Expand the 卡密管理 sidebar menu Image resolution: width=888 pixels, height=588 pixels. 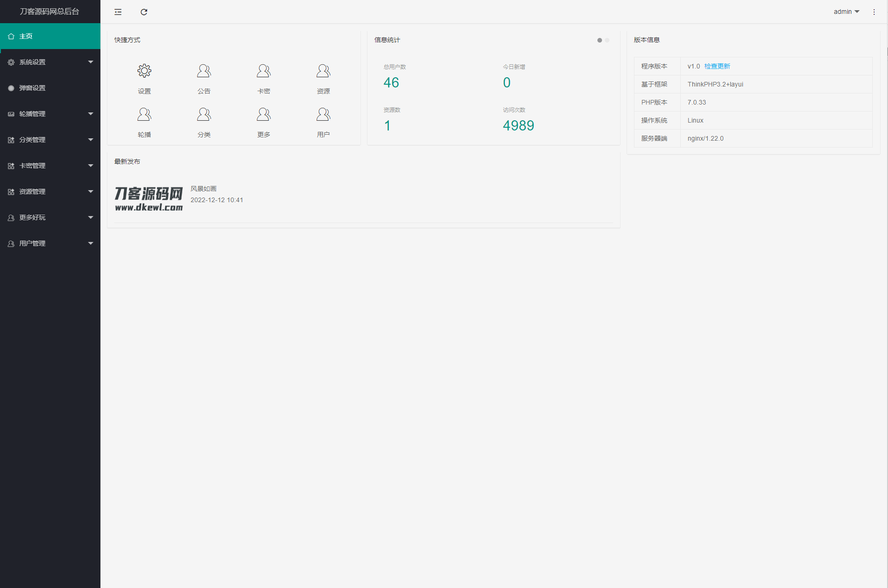[x=50, y=166]
